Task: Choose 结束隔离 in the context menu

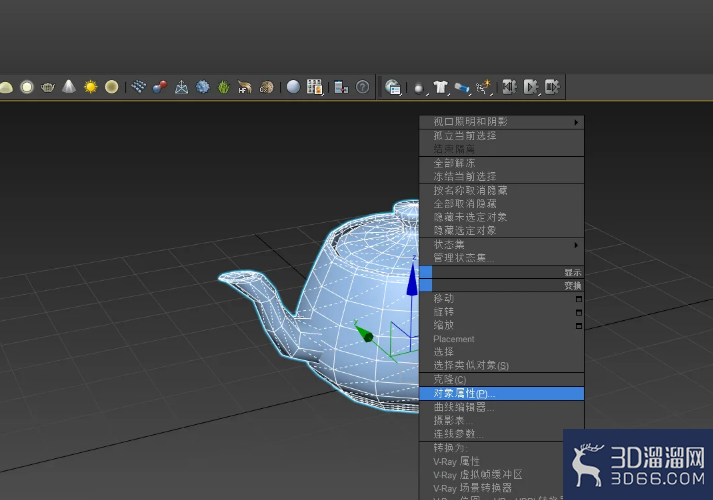Action: 502,149
